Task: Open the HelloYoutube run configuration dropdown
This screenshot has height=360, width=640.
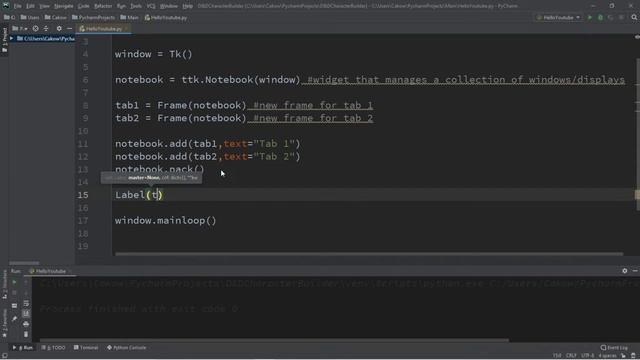Action: pyautogui.click(x=558, y=18)
